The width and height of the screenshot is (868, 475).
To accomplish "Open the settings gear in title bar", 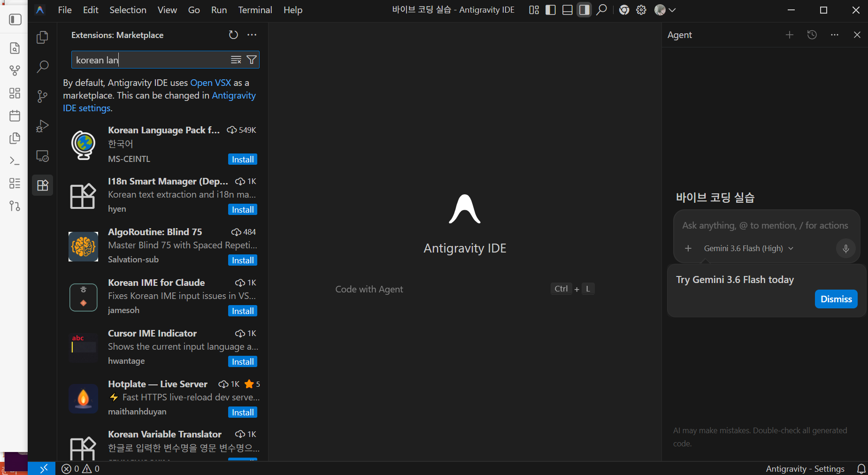I will coord(641,10).
